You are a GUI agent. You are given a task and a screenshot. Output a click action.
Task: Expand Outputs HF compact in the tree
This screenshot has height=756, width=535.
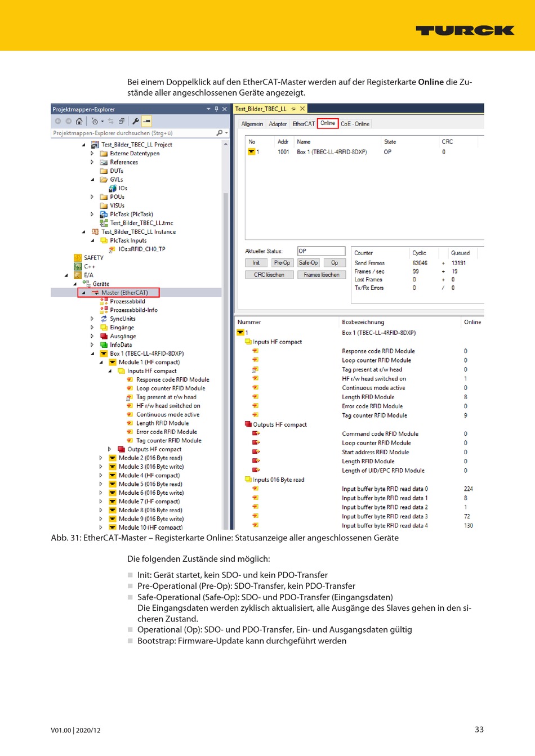coord(110,449)
